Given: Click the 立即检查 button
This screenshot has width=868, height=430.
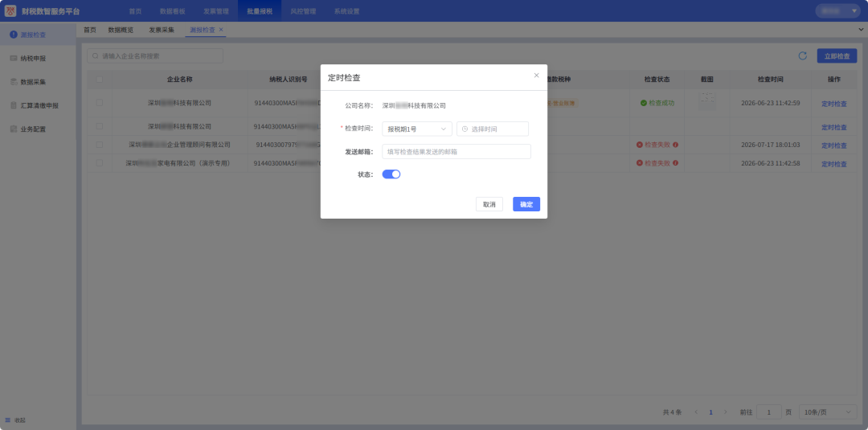Looking at the screenshot, I should coord(837,56).
